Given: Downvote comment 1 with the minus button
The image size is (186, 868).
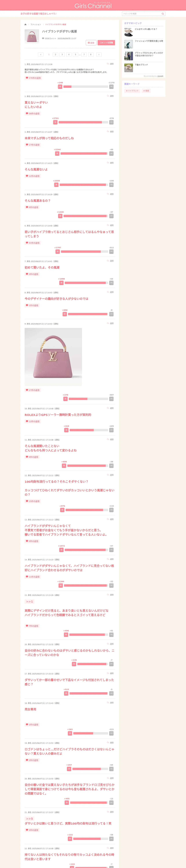Looking at the screenshot, I should coord(111,87).
